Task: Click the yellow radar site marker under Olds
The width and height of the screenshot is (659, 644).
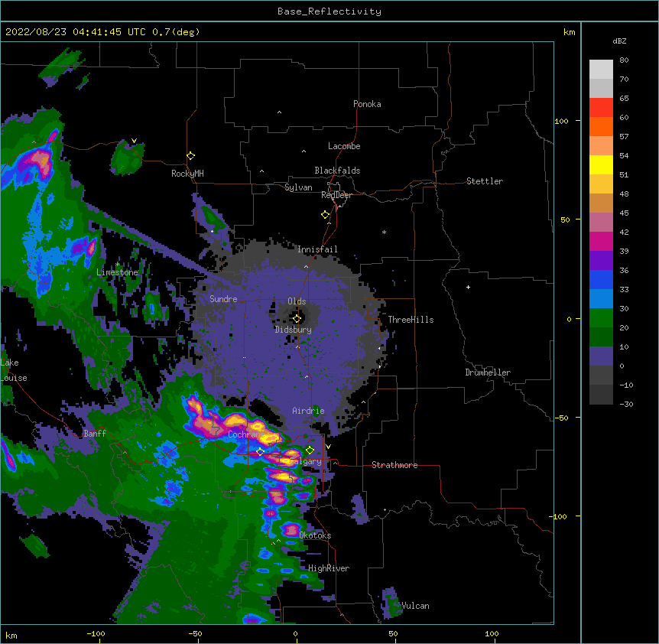Action: (x=297, y=319)
